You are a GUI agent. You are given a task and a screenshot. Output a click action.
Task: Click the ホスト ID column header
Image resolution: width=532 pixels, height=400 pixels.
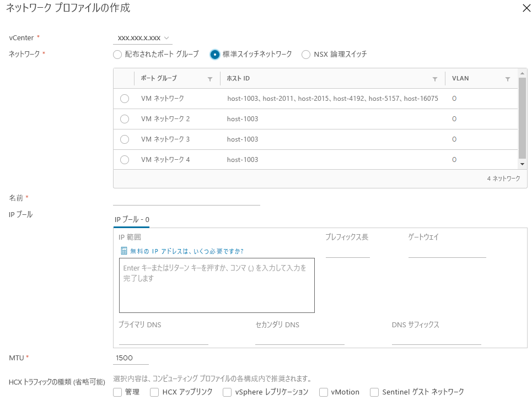tap(238, 78)
